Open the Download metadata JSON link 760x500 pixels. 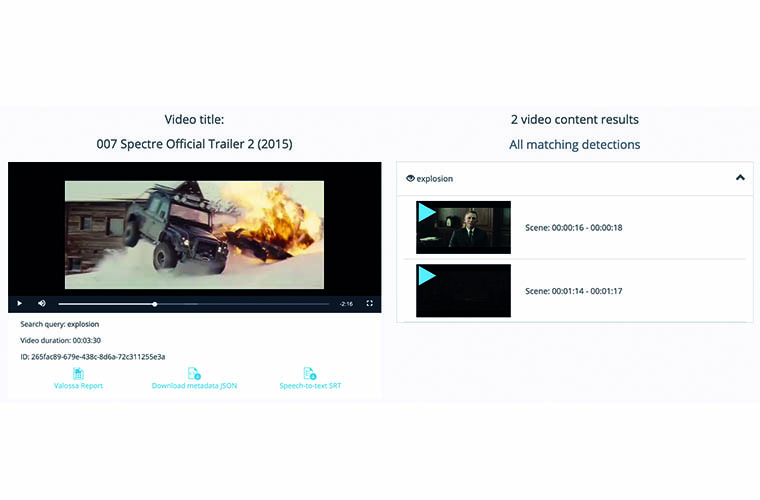194,386
